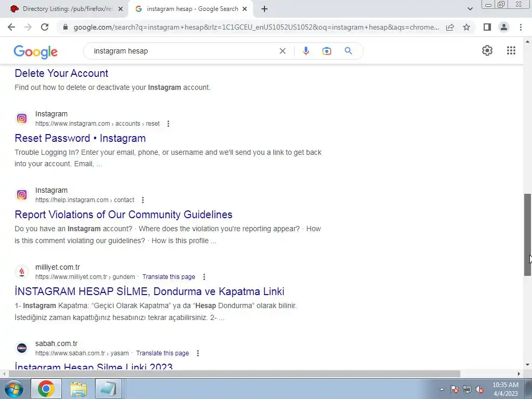Click the vertical scrollbar thumb
The height and width of the screenshot is (399, 532).
click(527, 235)
